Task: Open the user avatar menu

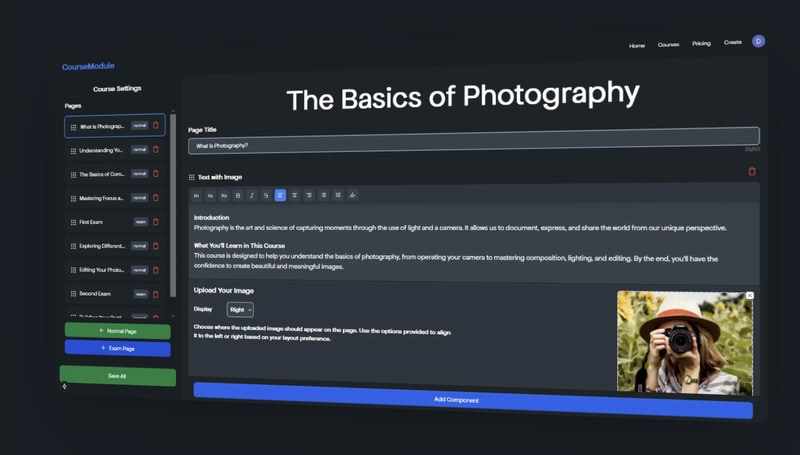Action: click(x=758, y=41)
